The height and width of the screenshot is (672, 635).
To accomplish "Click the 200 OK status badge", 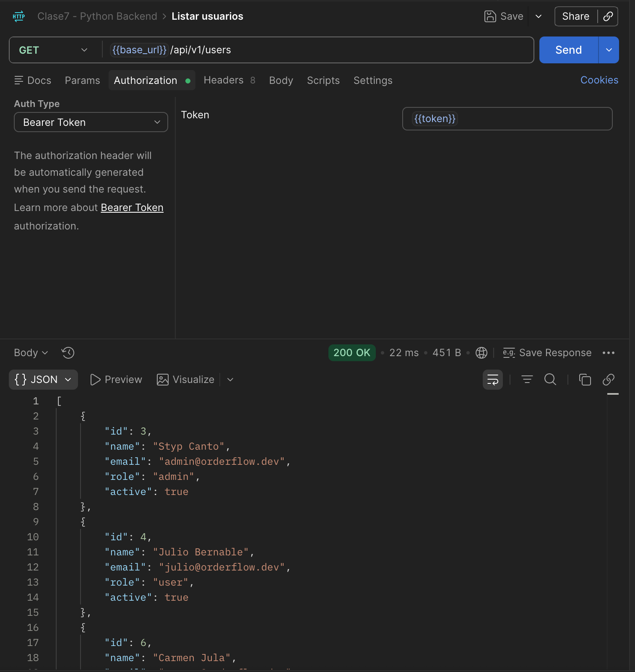I will coord(351,353).
